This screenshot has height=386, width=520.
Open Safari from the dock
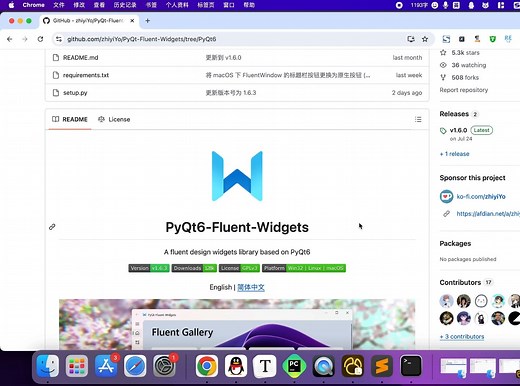coord(135,366)
